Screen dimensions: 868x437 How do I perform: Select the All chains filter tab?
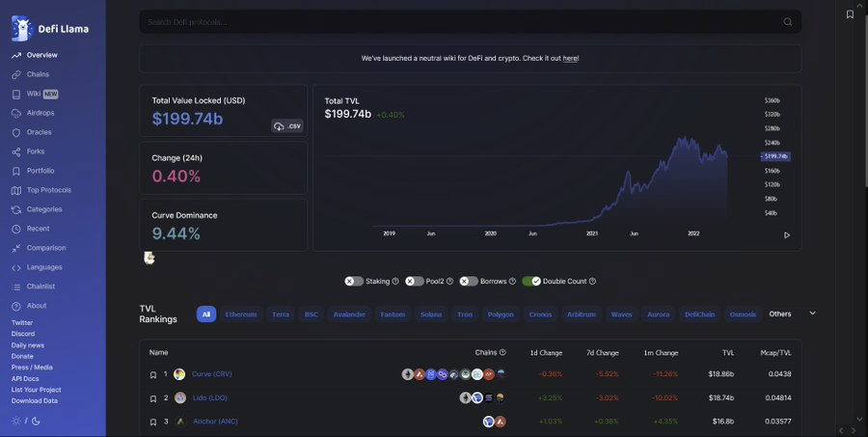(206, 314)
